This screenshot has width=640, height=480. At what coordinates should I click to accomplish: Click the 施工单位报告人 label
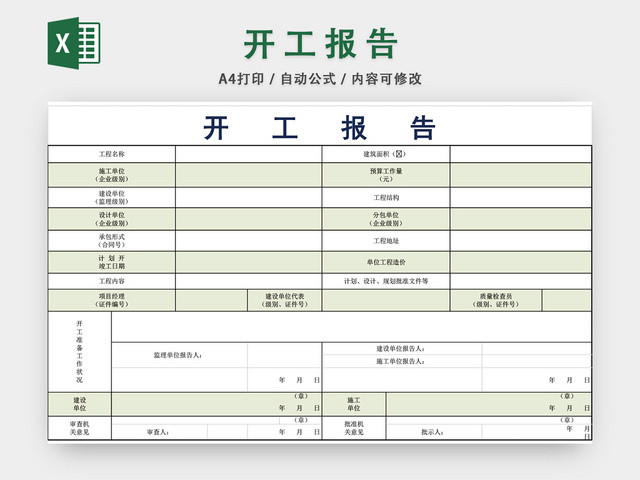pyautogui.click(x=401, y=362)
